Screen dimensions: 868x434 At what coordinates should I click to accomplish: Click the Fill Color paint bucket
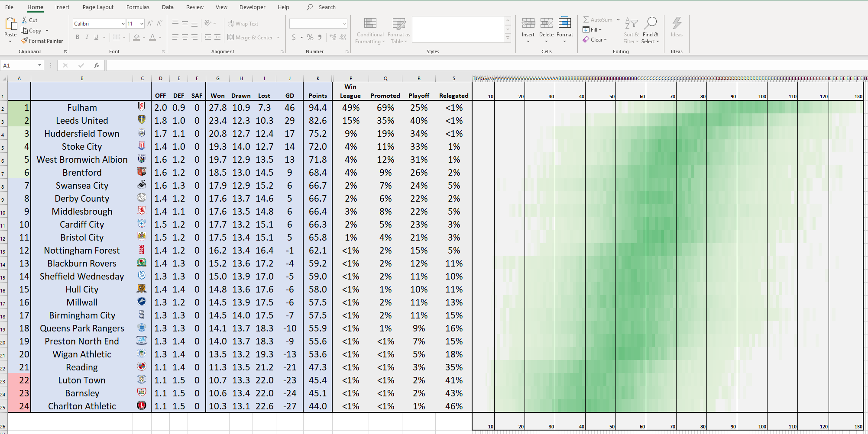coord(136,37)
